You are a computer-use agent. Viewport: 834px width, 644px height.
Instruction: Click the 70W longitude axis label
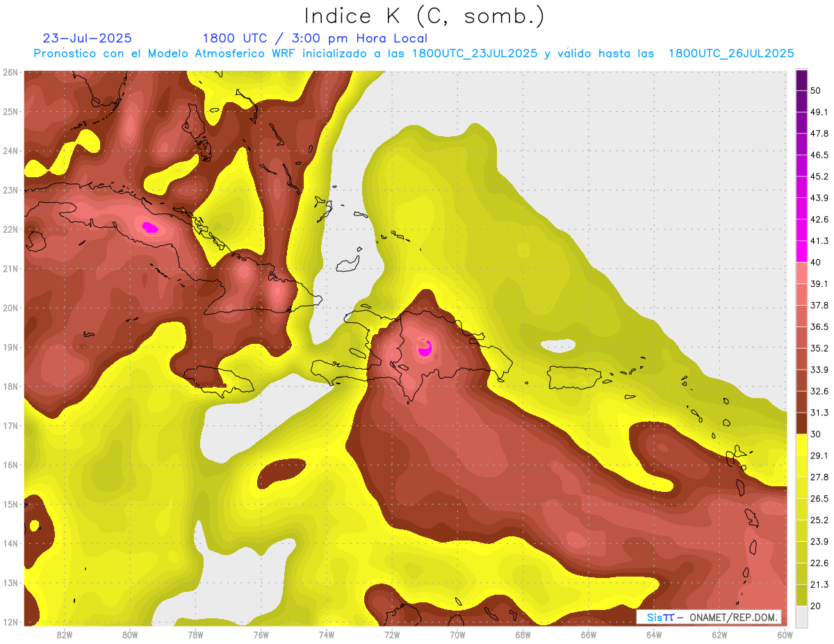coord(457,634)
